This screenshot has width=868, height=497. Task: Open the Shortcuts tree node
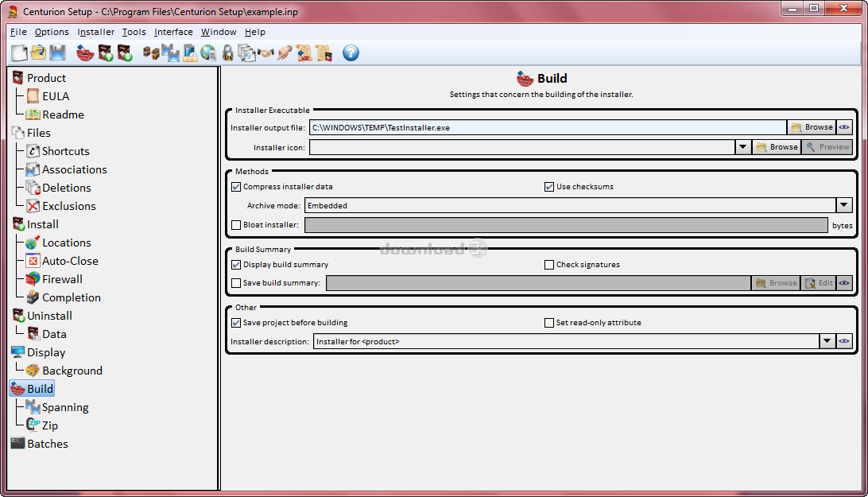click(x=65, y=151)
